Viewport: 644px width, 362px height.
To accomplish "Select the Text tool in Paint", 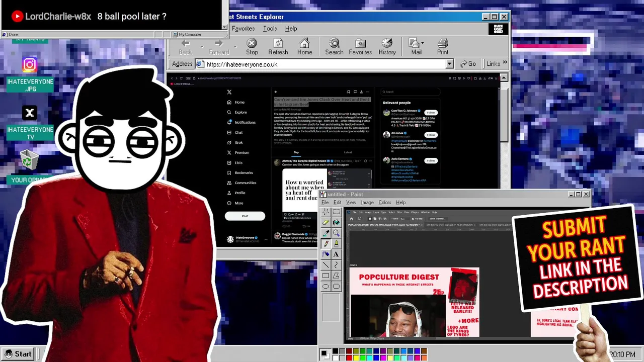I will tap(336, 254).
